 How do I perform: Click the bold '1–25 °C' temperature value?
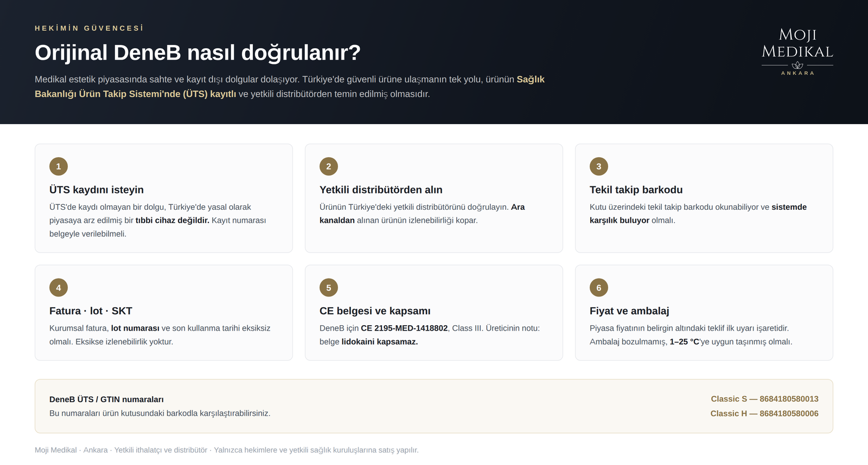pos(684,342)
